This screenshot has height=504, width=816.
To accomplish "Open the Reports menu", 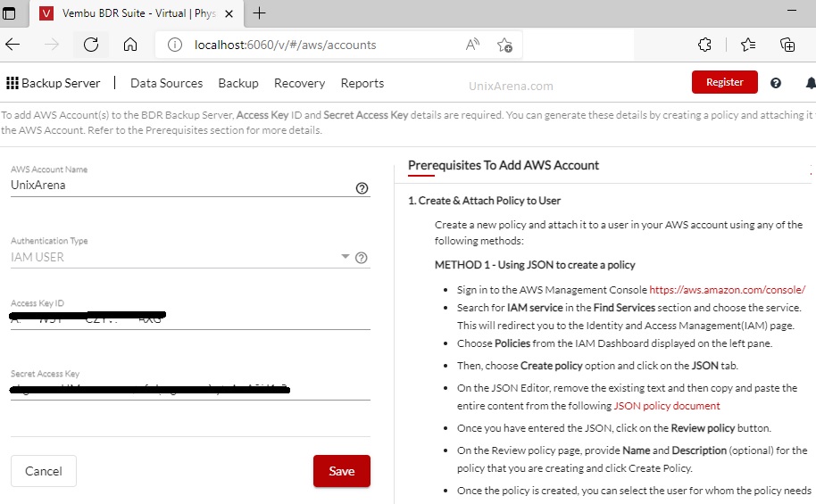I will click(362, 83).
